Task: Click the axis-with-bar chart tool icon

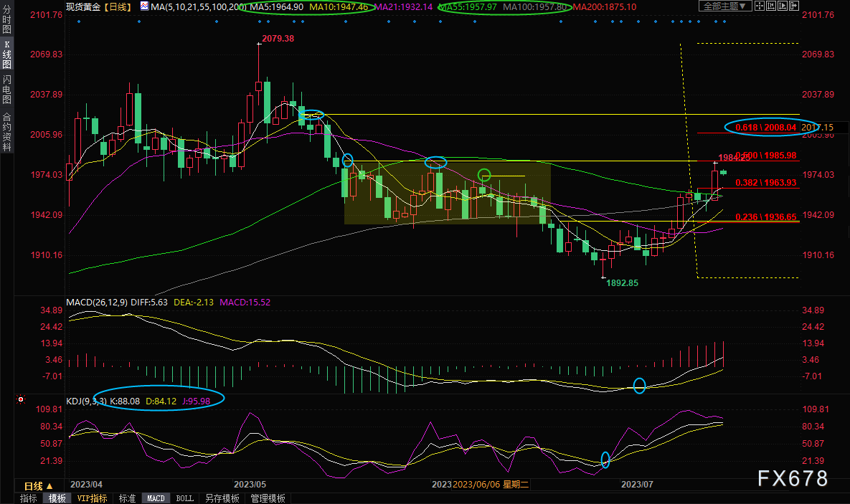Action: (771, 6)
